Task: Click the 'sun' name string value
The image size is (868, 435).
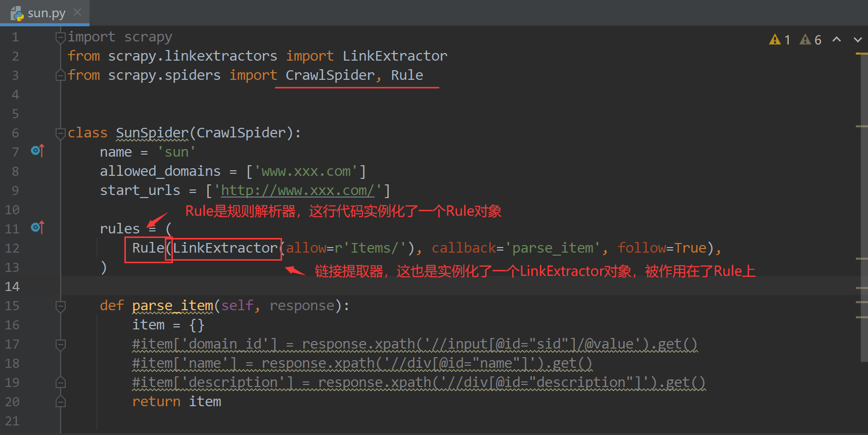Action: pos(176,152)
